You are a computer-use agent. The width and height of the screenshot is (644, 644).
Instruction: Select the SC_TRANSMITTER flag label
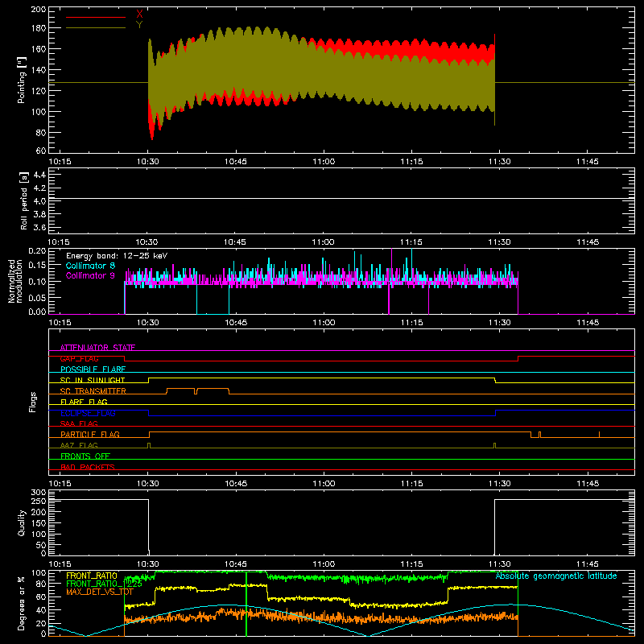[93, 391]
